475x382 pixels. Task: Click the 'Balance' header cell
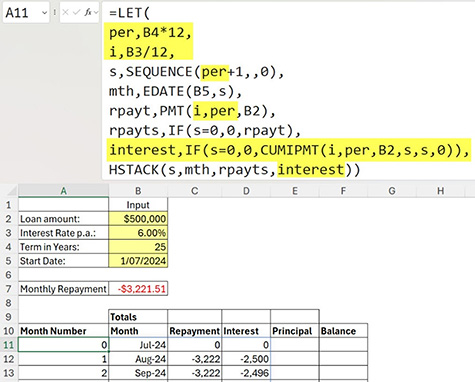pyautogui.click(x=343, y=331)
